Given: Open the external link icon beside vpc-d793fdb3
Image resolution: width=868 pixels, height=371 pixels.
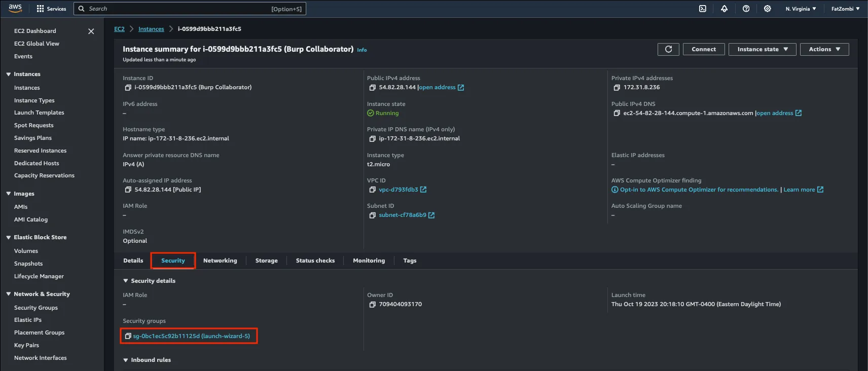Looking at the screenshot, I should click(x=423, y=190).
